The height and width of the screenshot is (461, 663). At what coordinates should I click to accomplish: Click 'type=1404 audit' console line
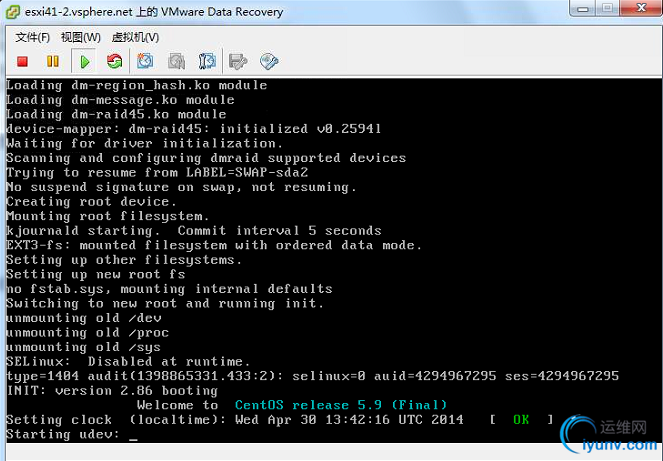pos(313,376)
